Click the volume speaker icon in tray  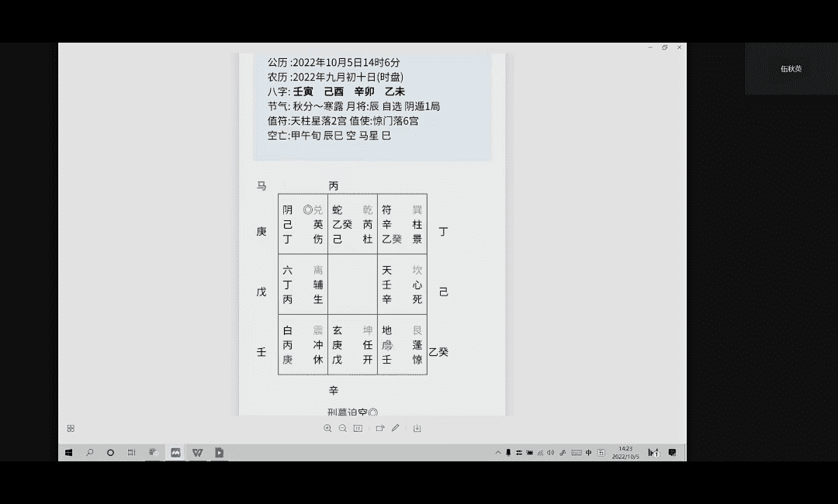point(550,452)
